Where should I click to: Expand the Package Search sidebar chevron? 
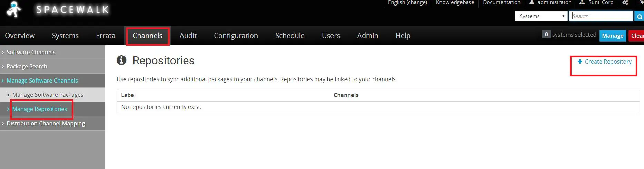click(x=3, y=67)
